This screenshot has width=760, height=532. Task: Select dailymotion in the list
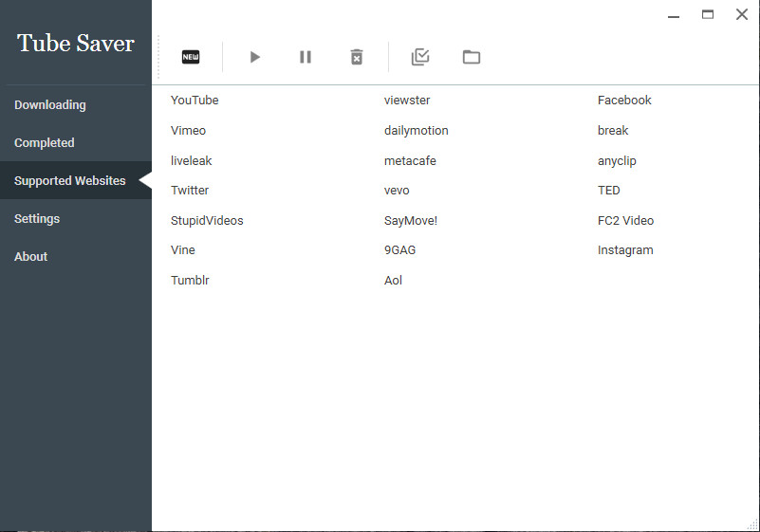click(x=417, y=130)
